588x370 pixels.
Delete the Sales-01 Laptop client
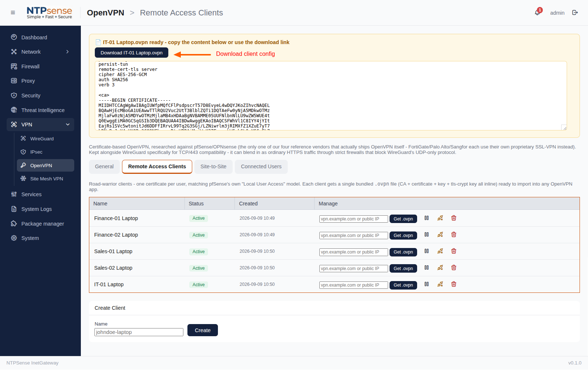(x=454, y=251)
